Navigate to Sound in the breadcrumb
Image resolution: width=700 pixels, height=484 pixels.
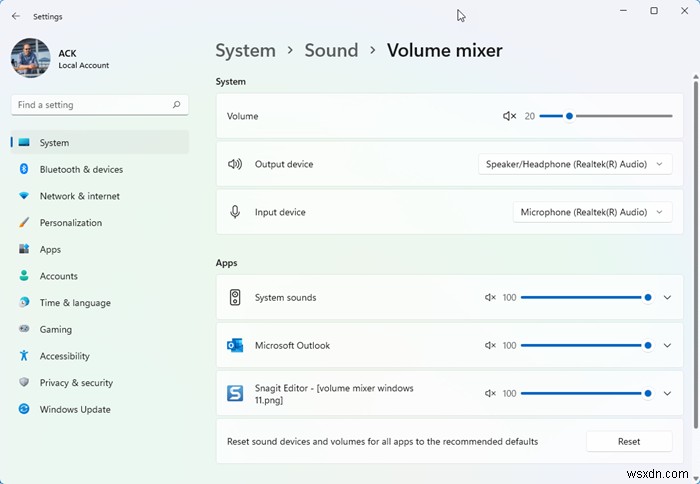tap(331, 50)
